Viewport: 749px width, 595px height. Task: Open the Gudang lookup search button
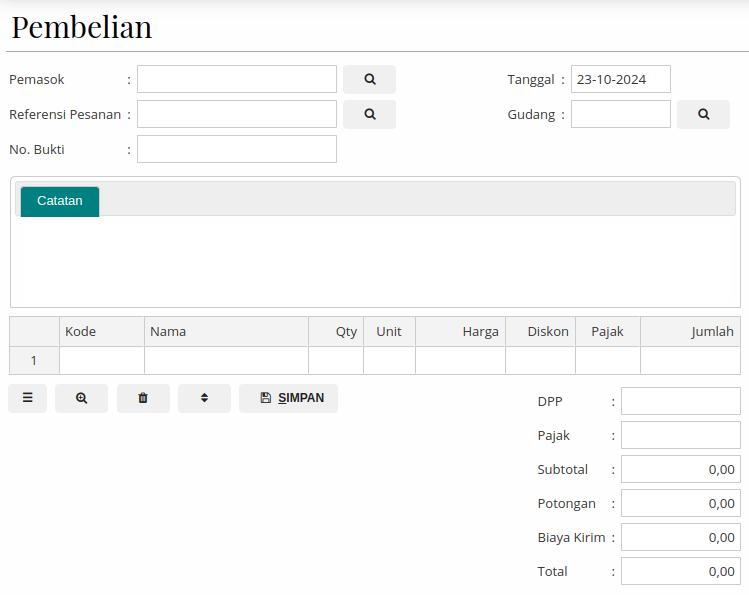point(703,114)
